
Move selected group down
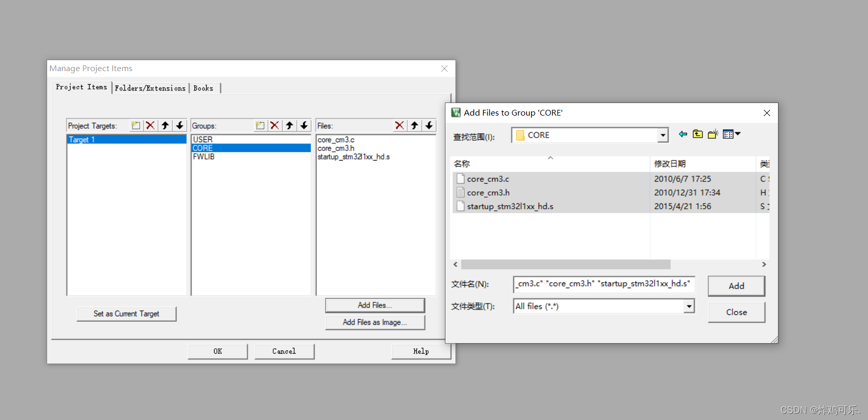304,126
